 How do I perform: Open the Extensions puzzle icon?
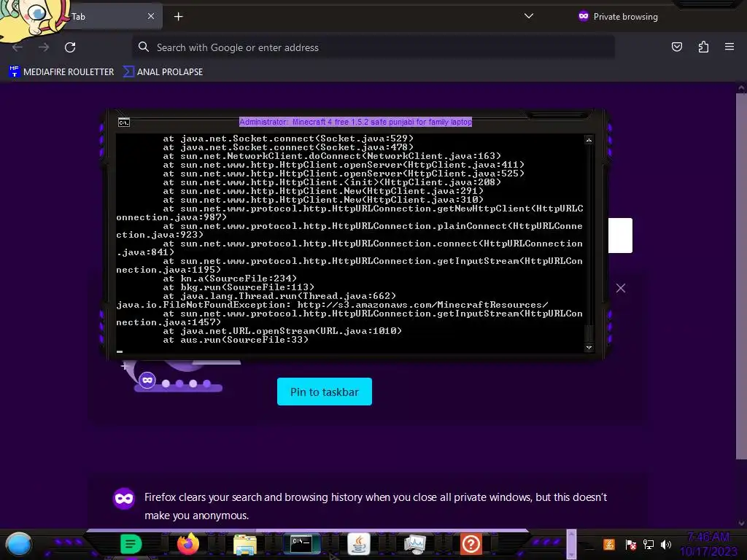(703, 47)
